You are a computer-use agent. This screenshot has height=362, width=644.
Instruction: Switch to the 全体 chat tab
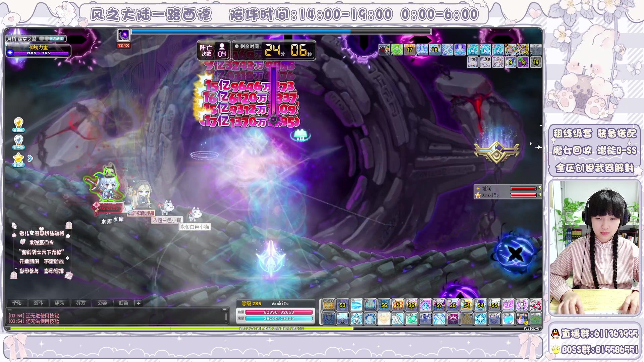click(x=17, y=303)
